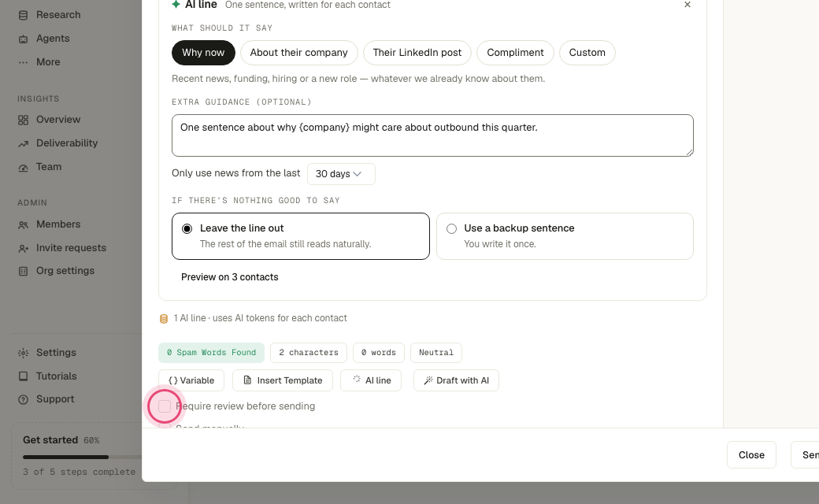Open the 30 days news range dropdown
The image size is (819, 504).
(x=341, y=174)
